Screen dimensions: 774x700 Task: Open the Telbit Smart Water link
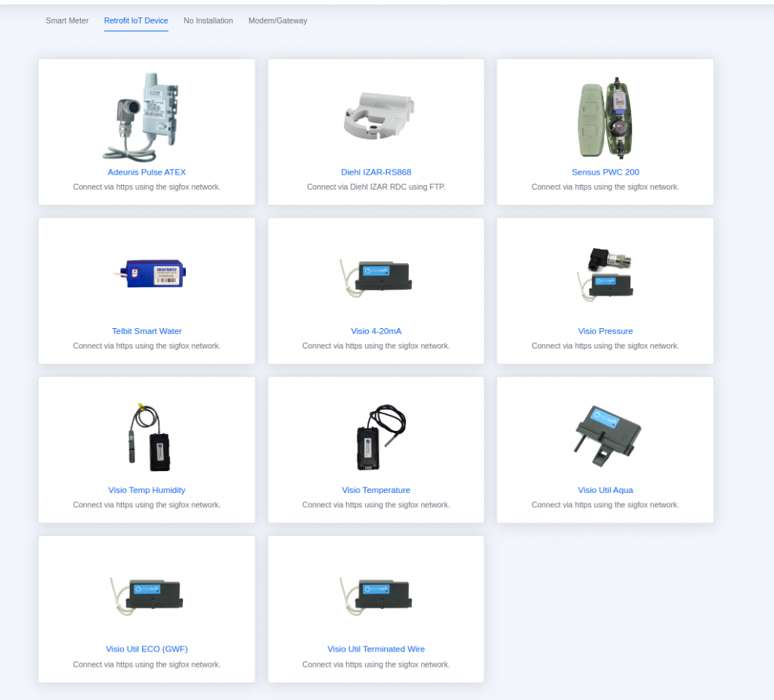coord(147,330)
